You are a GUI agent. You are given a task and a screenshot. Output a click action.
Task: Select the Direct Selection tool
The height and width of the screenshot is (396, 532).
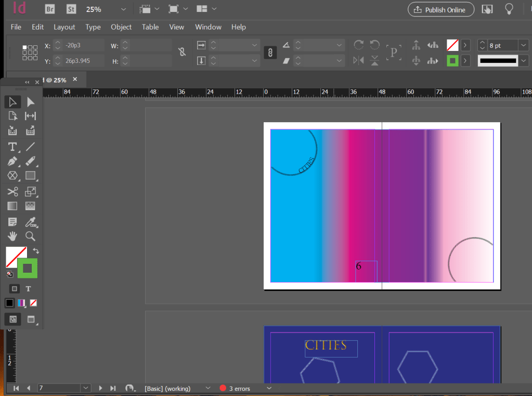pos(31,102)
